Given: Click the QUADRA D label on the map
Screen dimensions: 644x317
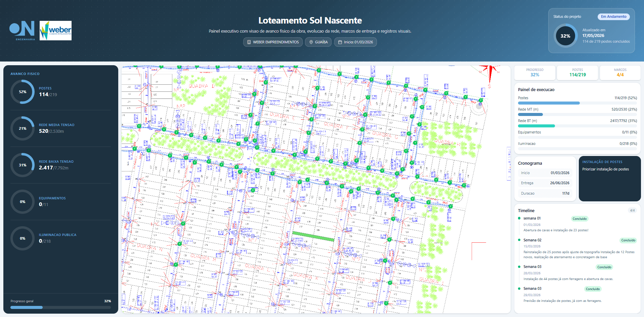Looking at the screenshot, I should (x=202, y=86).
